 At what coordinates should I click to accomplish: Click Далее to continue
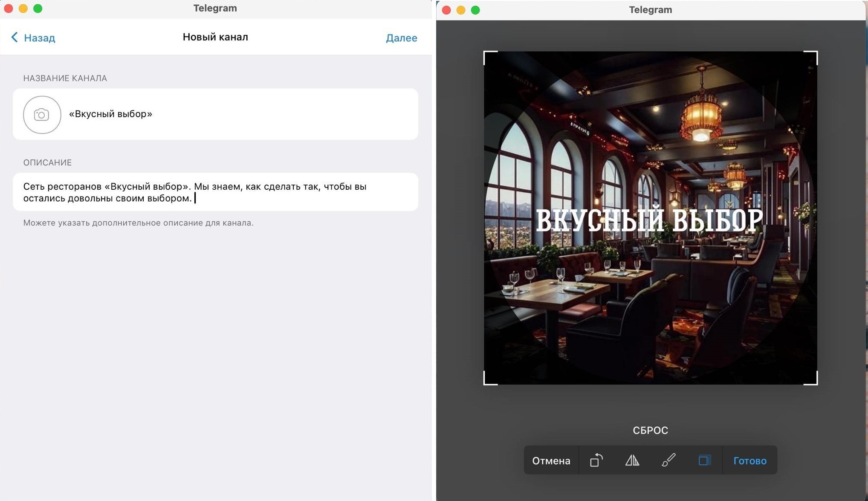tap(401, 38)
